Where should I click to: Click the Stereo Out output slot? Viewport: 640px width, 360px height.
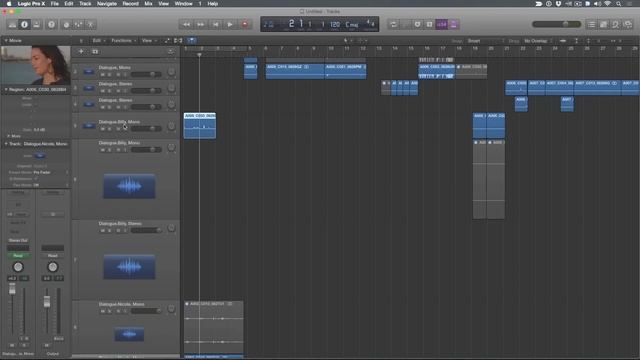tap(18, 240)
